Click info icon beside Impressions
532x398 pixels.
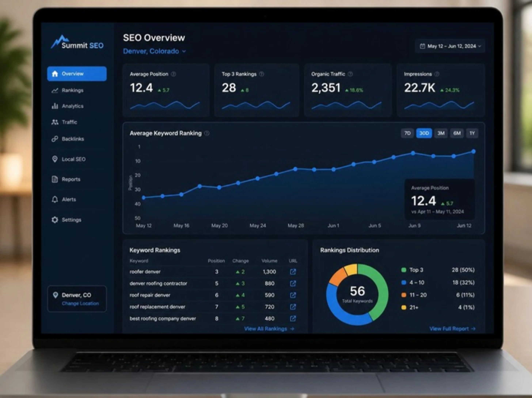coord(437,74)
